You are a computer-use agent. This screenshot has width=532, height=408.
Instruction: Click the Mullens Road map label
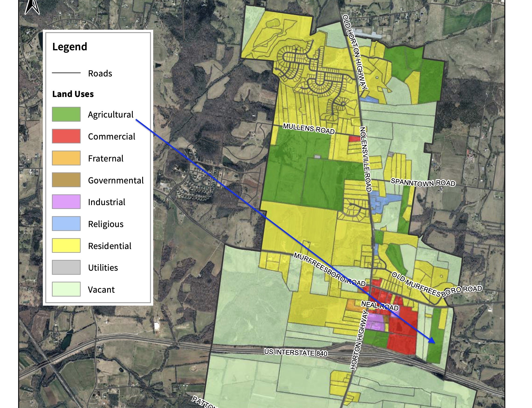click(309, 129)
